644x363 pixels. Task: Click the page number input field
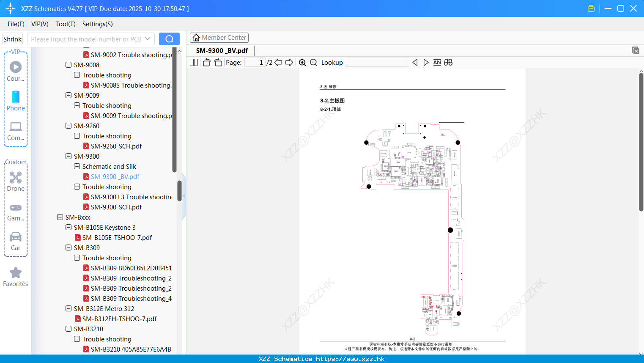255,62
